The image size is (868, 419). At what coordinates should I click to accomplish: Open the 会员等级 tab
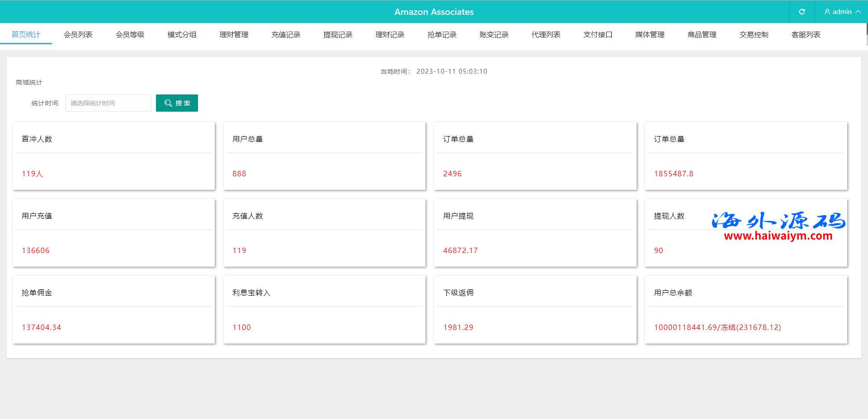(x=130, y=35)
